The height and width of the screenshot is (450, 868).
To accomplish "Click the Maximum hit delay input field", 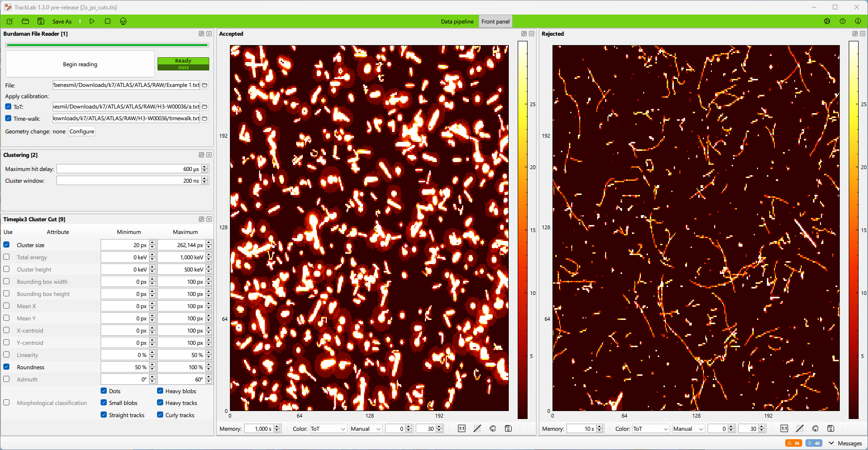I will tap(128, 169).
